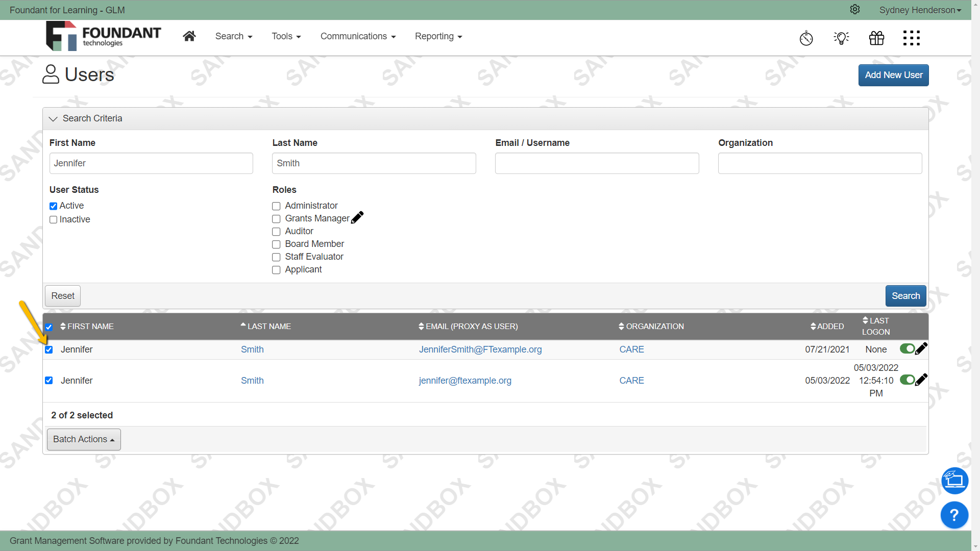Click the Last Name input field
Viewport: 980px width, 551px height.
tap(374, 163)
